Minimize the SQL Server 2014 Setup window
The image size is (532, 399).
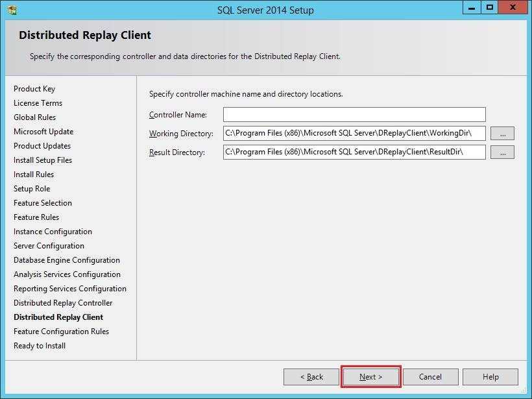tap(472, 8)
